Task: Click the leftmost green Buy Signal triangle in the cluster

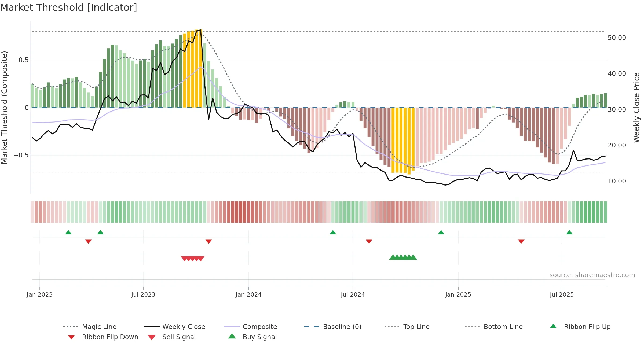Action: [x=393, y=257]
